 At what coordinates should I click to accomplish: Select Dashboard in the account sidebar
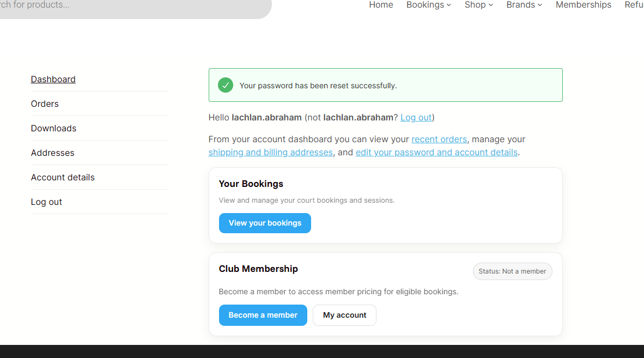coord(53,79)
